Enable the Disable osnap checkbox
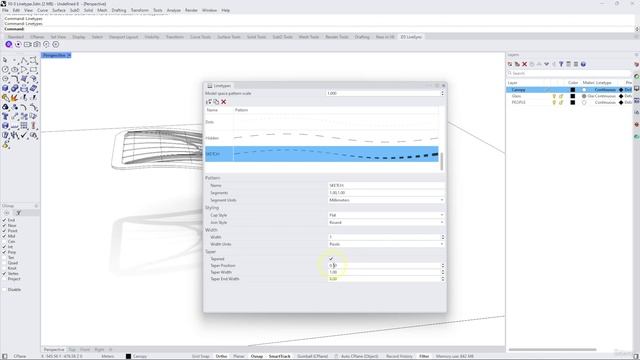640x360 pixels. [x=4, y=289]
